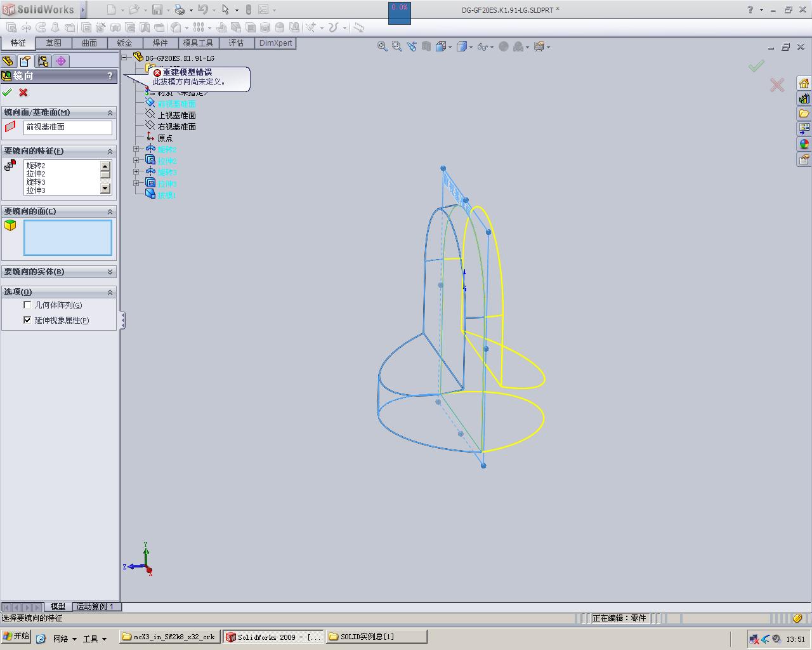Click the Select arrow cursor tool

225,10
